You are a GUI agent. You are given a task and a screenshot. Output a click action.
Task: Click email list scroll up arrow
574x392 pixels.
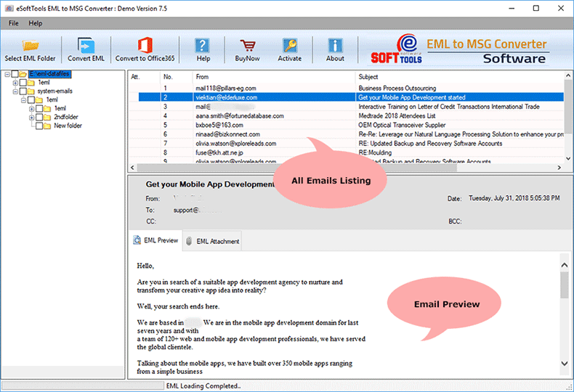pos(568,75)
